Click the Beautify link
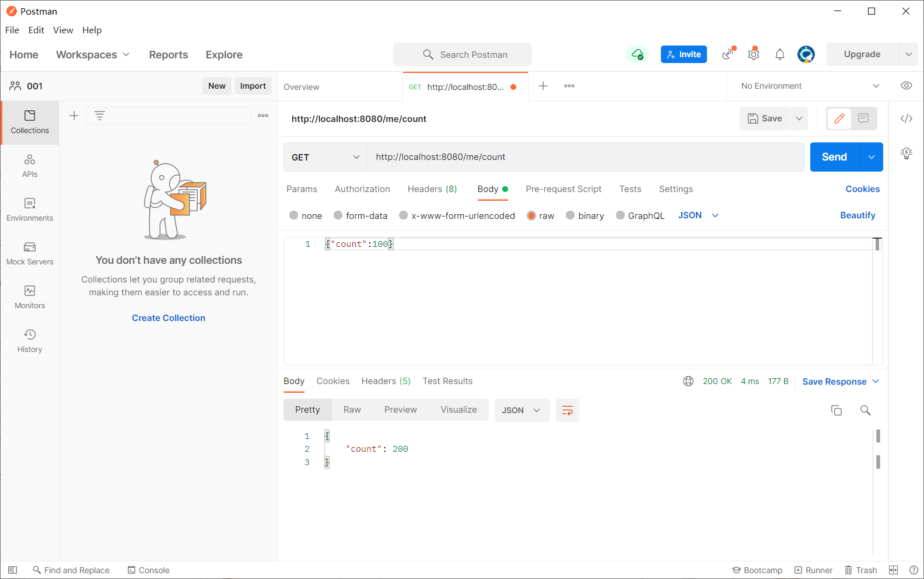This screenshot has height=579, width=924. coord(857,215)
